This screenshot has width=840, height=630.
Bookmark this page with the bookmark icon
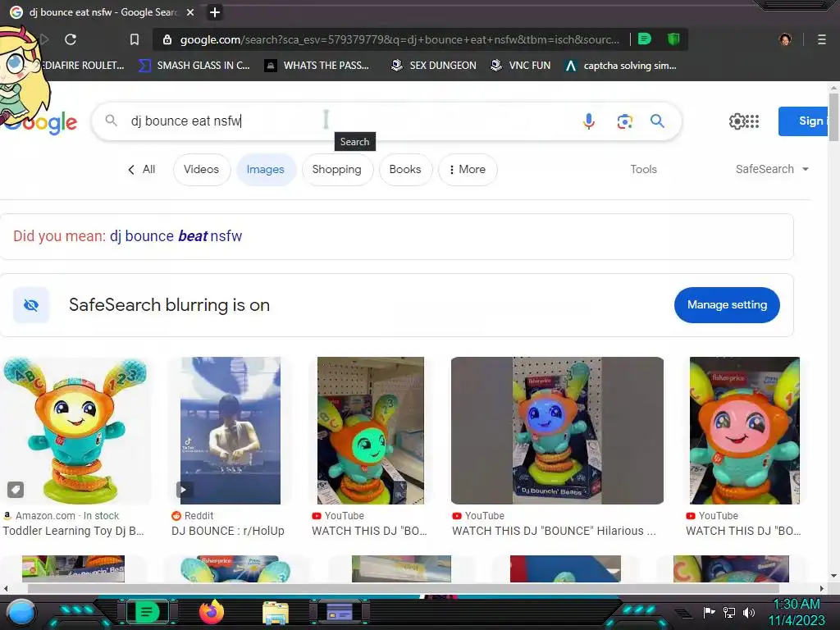[135, 39]
